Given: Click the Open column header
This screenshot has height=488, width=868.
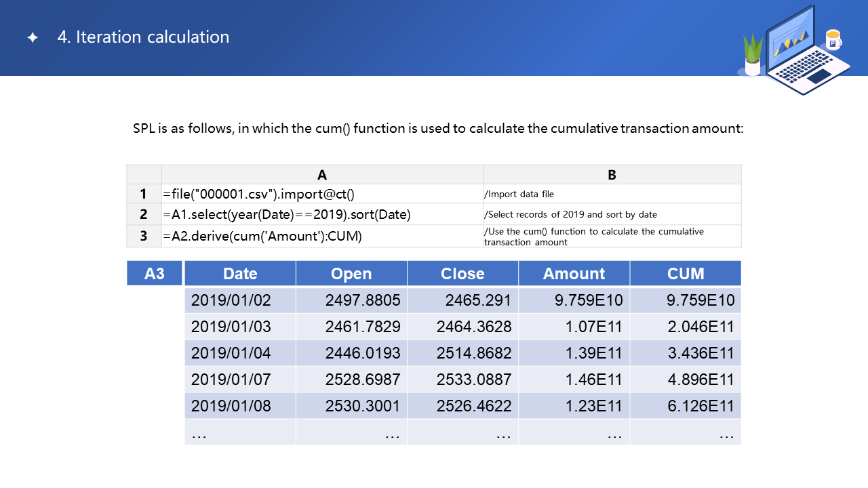Looking at the screenshot, I should point(351,273).
